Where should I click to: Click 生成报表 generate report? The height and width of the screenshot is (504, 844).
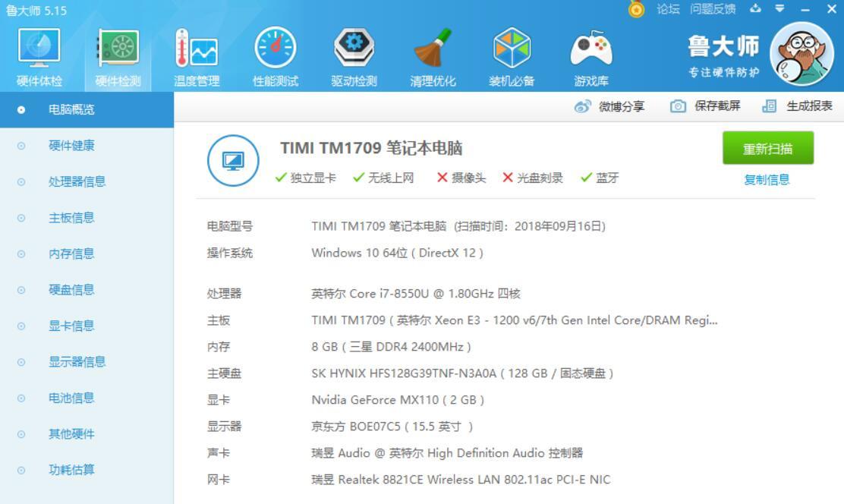797,106
